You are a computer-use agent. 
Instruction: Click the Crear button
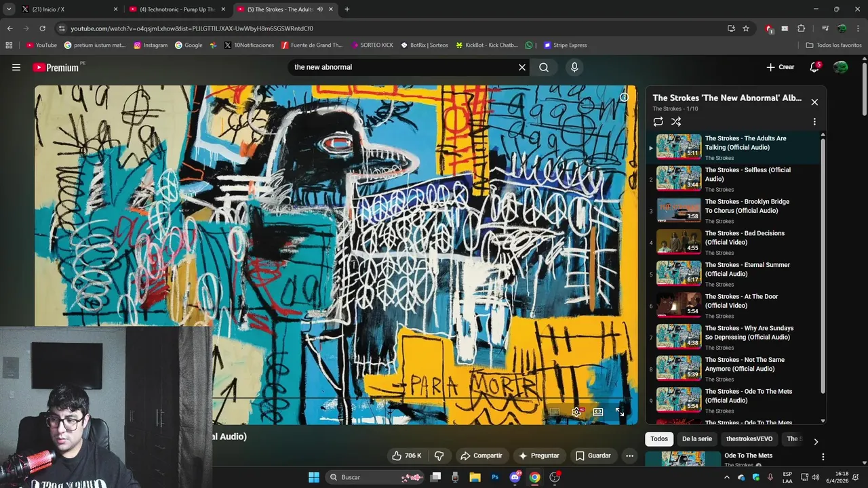[781, 67]
